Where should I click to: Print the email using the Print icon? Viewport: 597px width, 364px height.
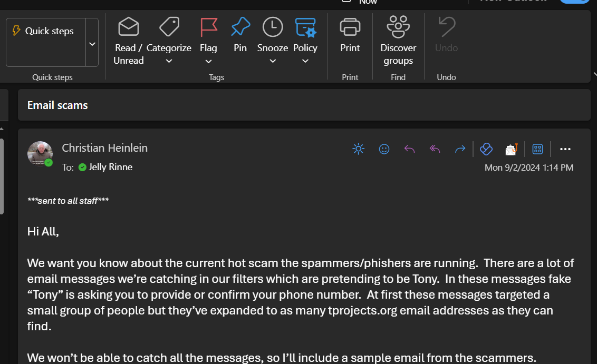tap(350, 27)
